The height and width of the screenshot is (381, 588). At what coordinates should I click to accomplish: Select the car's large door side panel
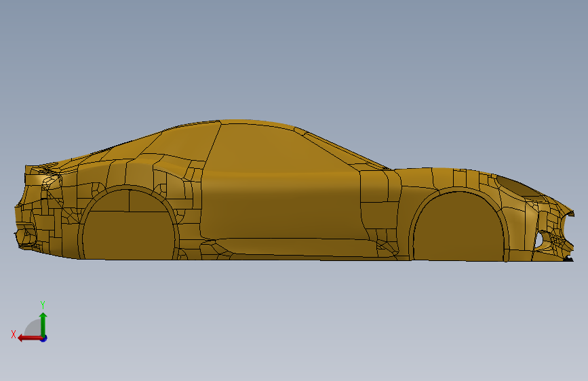click(281, 204)
